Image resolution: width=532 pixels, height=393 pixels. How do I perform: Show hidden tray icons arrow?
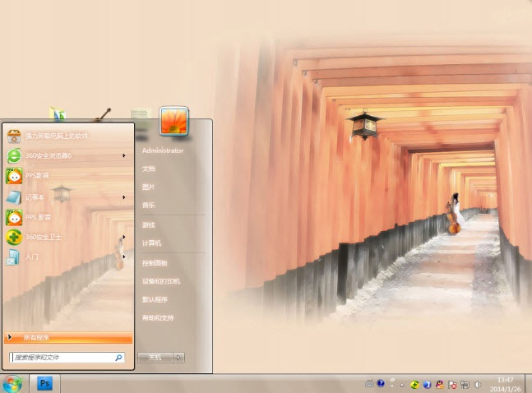click(x=402, y=385)
